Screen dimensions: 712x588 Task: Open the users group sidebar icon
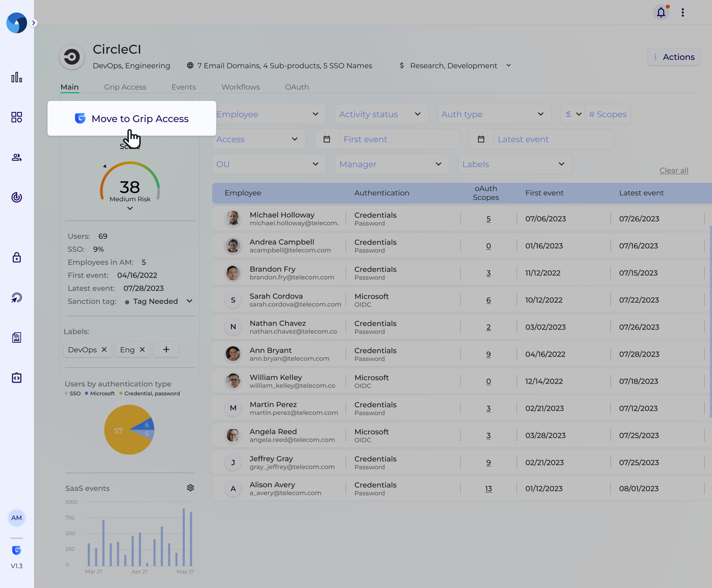click(16, 157)
